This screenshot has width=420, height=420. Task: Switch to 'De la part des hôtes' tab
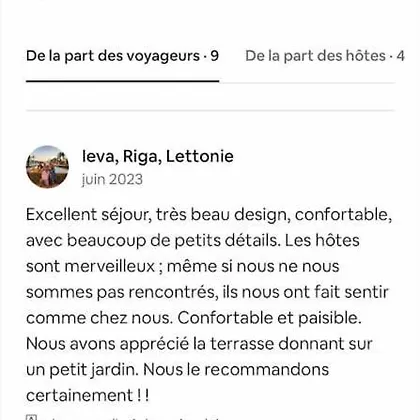(325, 56)
